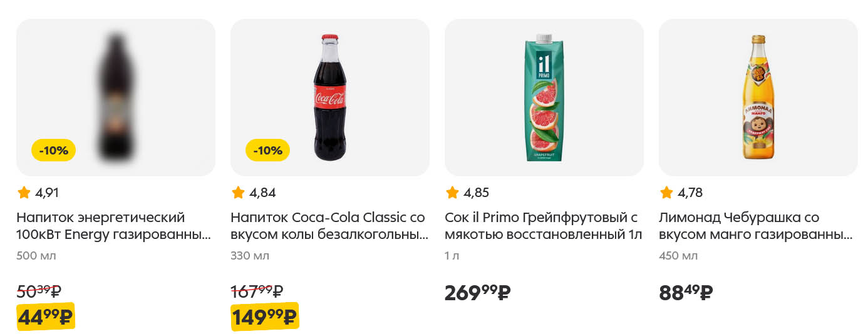Click the highlighted 149.99 ₽ sale price
868x334 pixels.
[264, 318]
